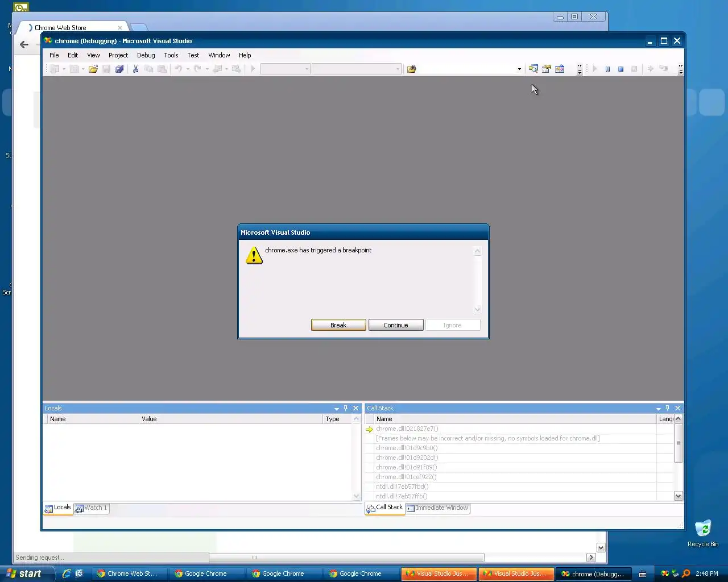The height and width of the screenshot is (582, 728).
Task: Click the Save toolbar icon
Action: (106, 69)
